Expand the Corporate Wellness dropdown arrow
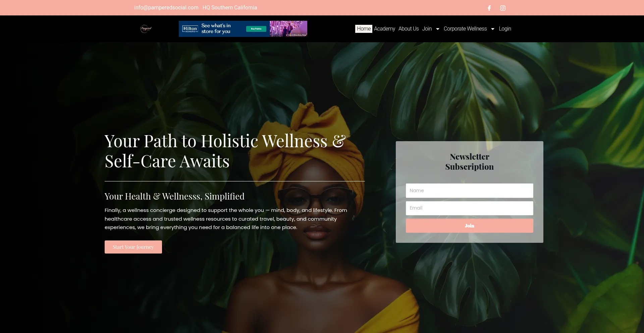Screen dimensions: 644x333 (x=492, y=29)
